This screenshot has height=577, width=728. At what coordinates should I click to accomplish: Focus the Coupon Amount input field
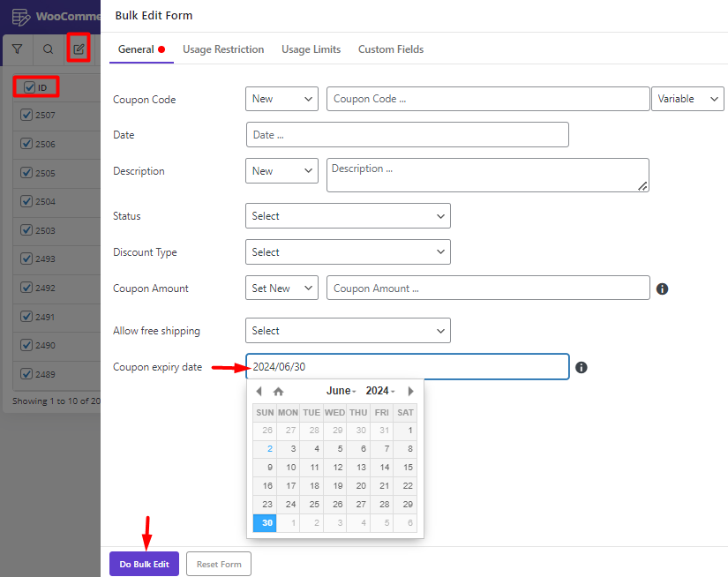click(488, 288)
